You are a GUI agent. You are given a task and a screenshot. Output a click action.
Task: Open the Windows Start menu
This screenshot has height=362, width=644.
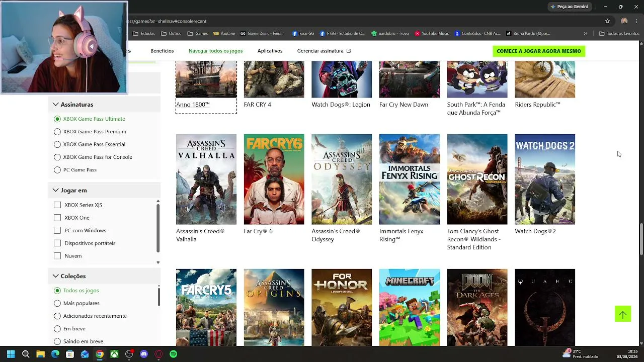[x=11, y=354]
